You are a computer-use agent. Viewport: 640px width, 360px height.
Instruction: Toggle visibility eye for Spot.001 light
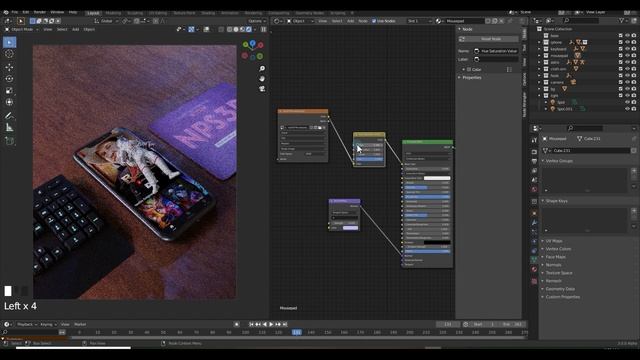tap(627, 109)
